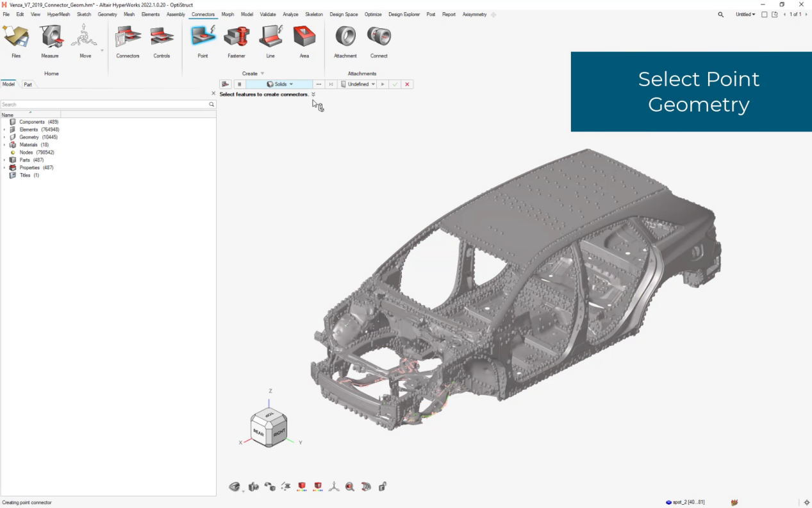The width and height of the screenshot is (812, 508).
Task: Expand the Properties tree node
Action: click(x=4, y=167)
